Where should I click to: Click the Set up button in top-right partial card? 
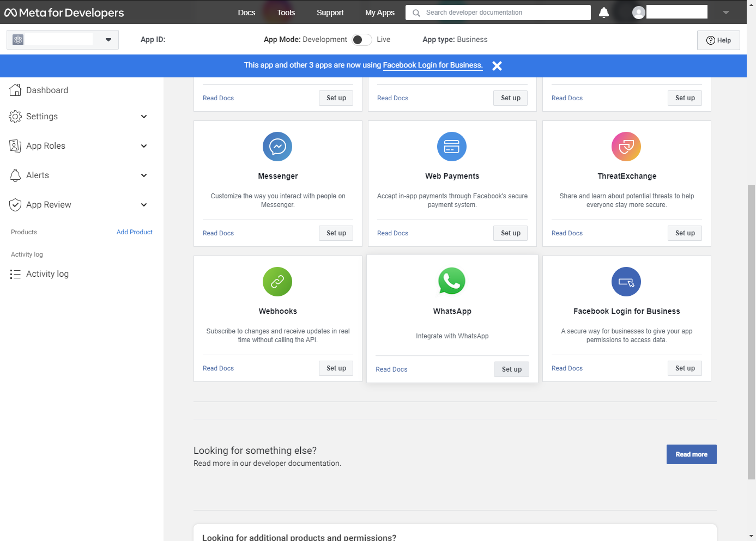pyautogui.click(x=685, y=98)
